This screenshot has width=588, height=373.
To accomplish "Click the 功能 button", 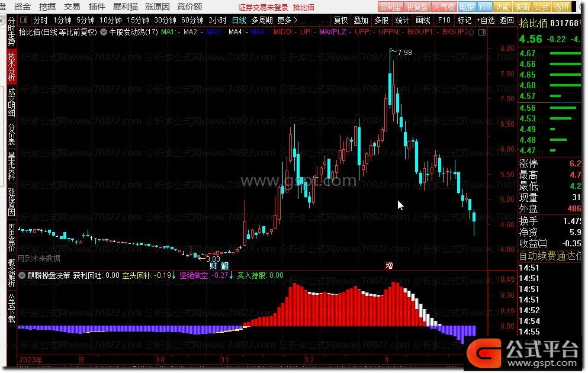I will point(503,7).
